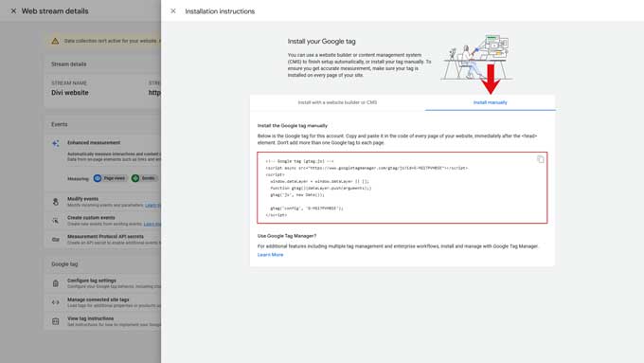This screenshot has height=363, width=644.
Task: Click the Modify events icon
Action: pyautogui.click(x=56, y=202)
